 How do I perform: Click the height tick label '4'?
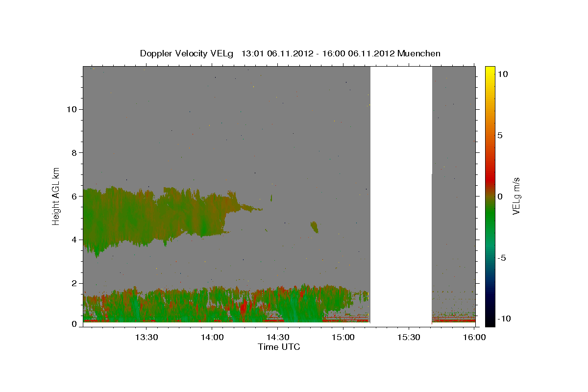pos(74,240)
